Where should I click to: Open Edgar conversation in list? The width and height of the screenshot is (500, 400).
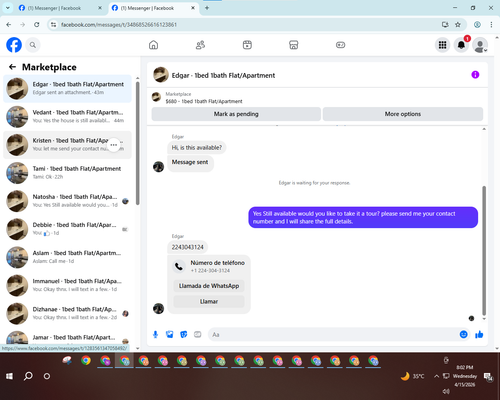[67, 89]
